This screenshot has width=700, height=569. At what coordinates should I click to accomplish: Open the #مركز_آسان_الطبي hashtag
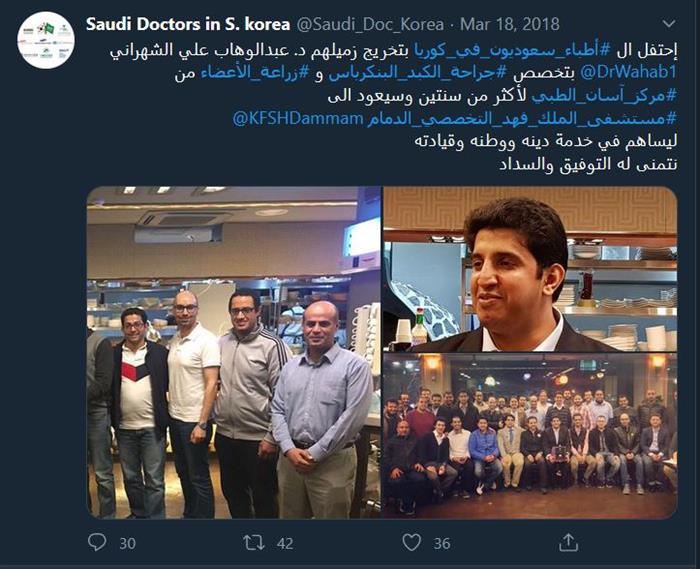point(604,96)
